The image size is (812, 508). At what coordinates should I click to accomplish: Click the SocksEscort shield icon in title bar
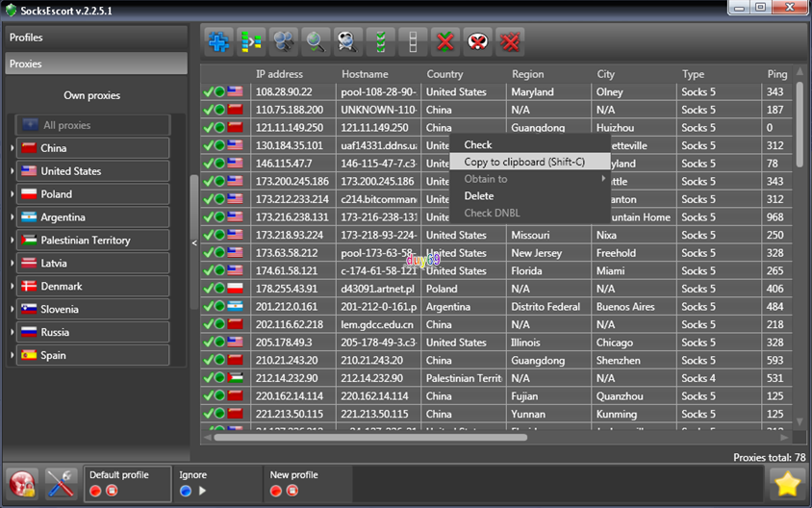tap(11, 10)
